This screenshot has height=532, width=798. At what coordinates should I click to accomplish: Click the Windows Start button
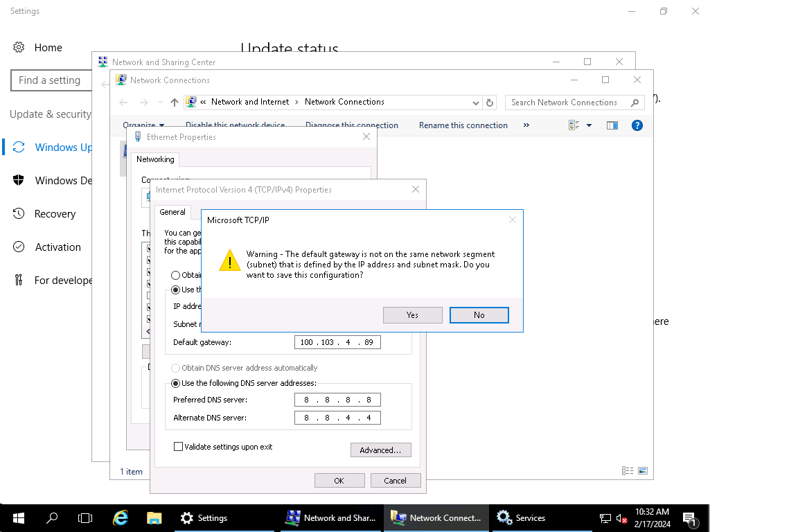click(x=18, y=518)
